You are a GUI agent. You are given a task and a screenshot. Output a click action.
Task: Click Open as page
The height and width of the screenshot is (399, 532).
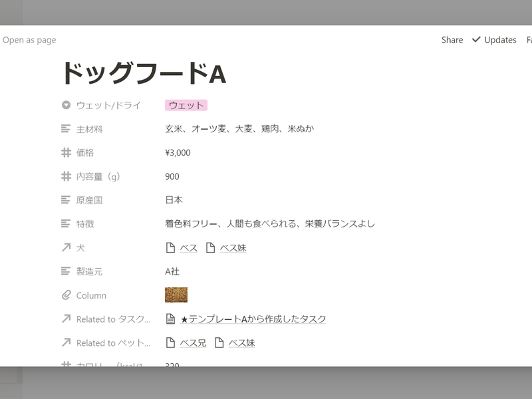(29, 40)
